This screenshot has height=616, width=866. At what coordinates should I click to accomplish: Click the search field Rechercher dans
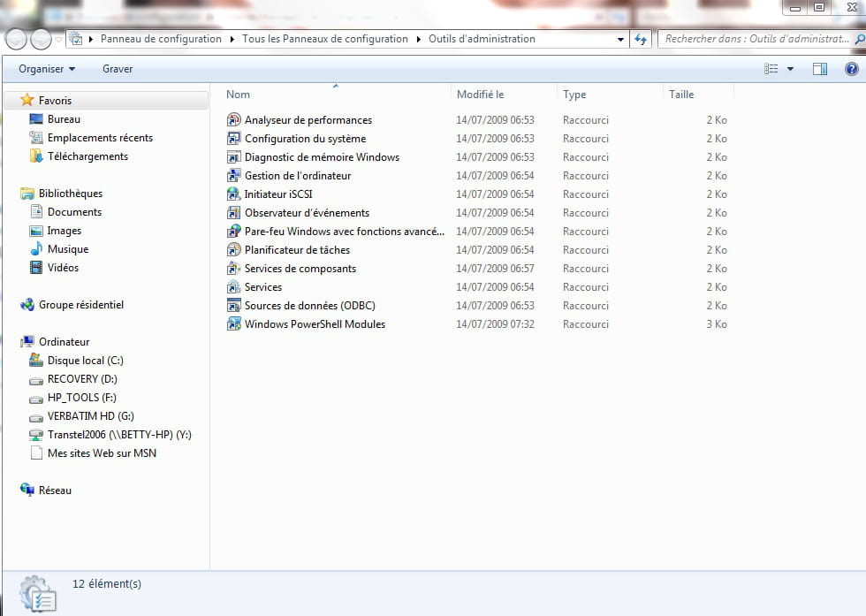pyautogui.click(x=756, y=39)
